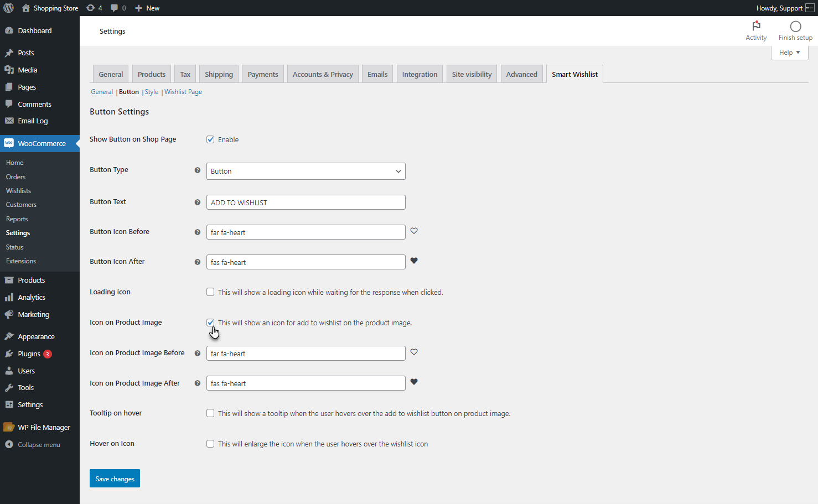Enable Tooltip on hover checkbox
The height and width of the screenshot is (504, 818).
(x=210, y=413)
